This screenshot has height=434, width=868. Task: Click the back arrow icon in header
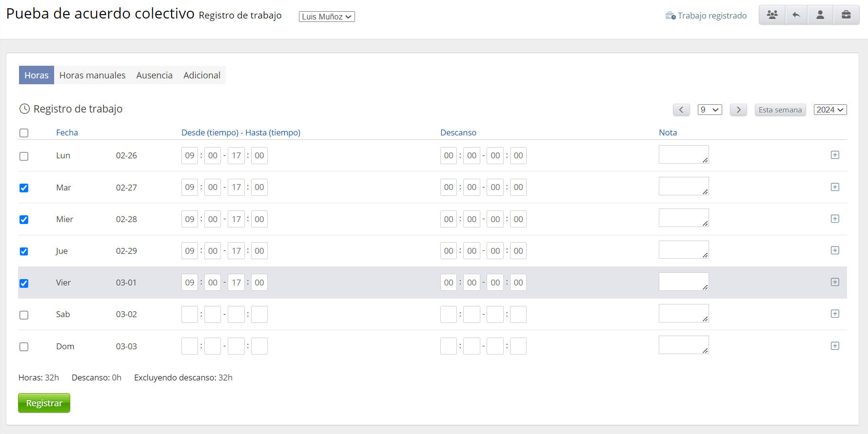[796, 15]
